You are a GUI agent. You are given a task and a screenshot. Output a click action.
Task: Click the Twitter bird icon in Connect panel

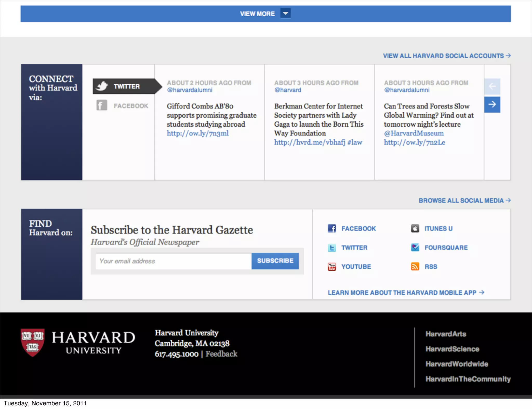(x=102, y=86)
